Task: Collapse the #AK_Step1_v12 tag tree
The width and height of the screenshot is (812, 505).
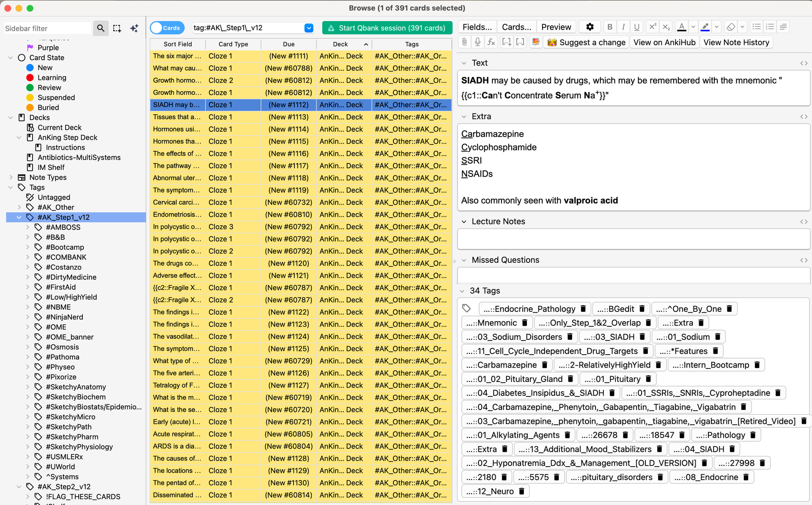Action: coord(19,217)
